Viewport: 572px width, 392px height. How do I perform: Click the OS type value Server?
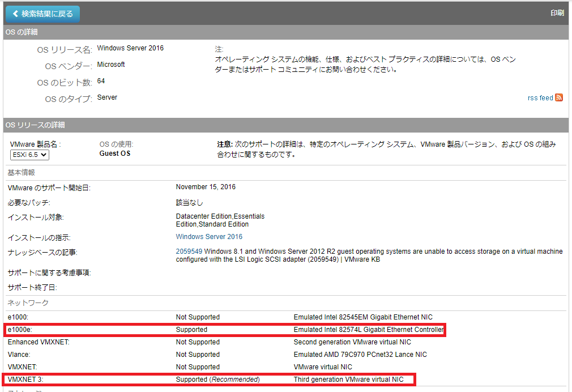[107, 97]
